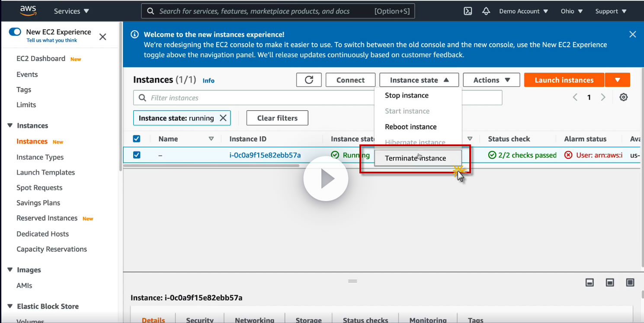Open AMIs in the sidebar
Screen dimensions: 644x323
point(24,285)
